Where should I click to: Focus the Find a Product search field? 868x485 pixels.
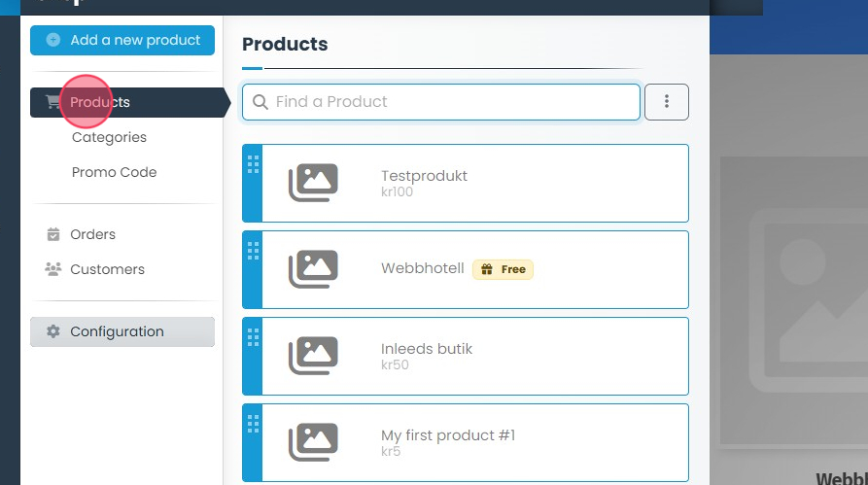[452, 102]
